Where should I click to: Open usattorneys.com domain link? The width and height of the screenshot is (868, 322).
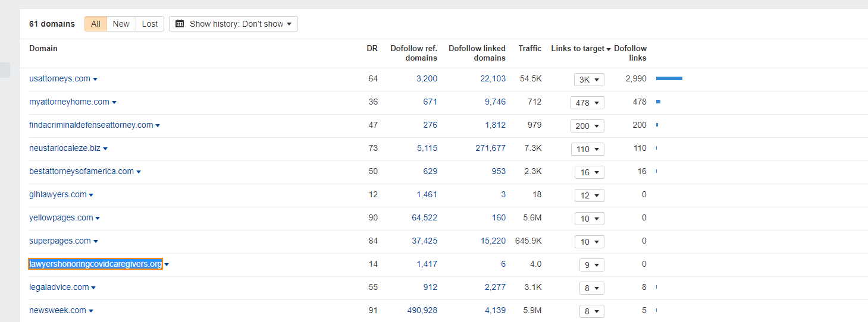59,78
